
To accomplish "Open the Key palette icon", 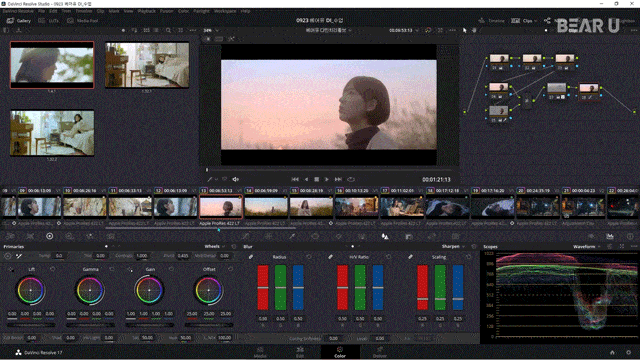I will coord(409,236).
